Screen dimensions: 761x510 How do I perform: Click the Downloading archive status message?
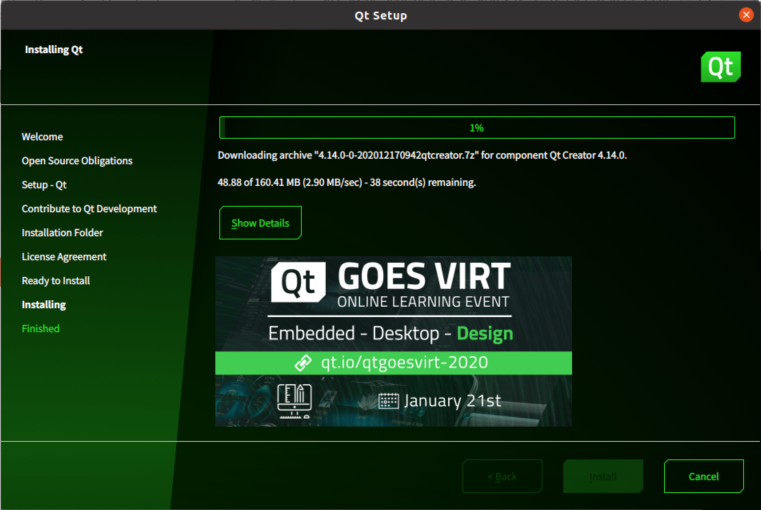coord(422,155)
